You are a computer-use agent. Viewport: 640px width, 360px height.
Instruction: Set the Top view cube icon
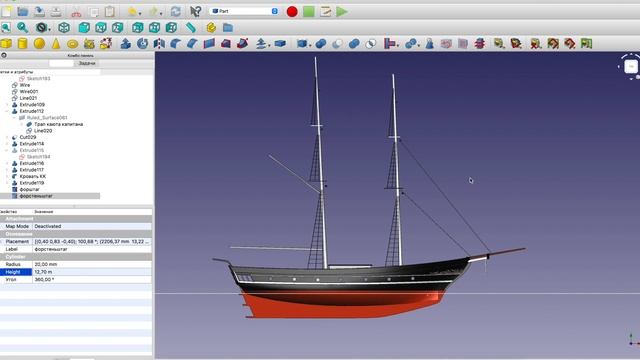tap(101, 28)
